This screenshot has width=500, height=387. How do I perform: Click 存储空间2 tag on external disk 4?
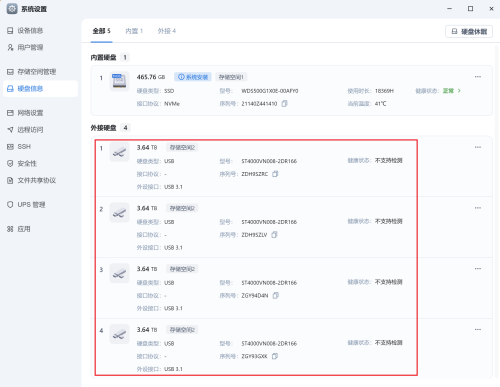pos(182,330)
